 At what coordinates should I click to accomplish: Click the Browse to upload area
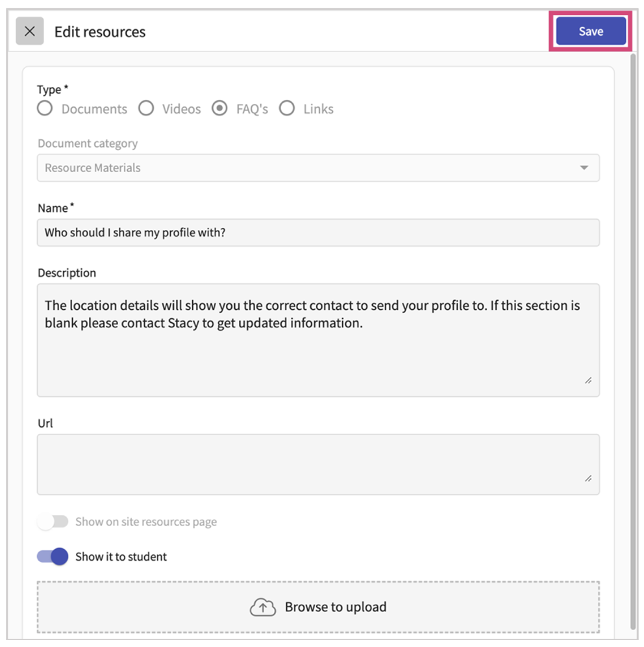pos(317,607)
